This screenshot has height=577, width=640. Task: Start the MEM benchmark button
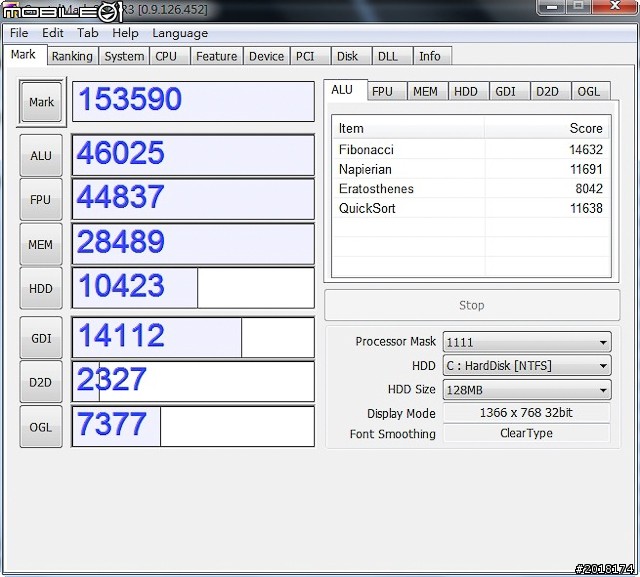point(41,245)
